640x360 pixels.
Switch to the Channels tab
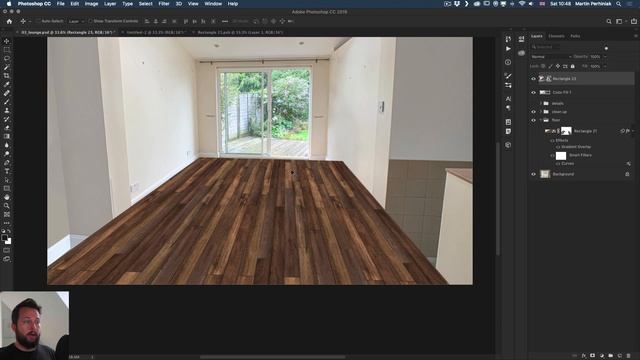[556, 36]
